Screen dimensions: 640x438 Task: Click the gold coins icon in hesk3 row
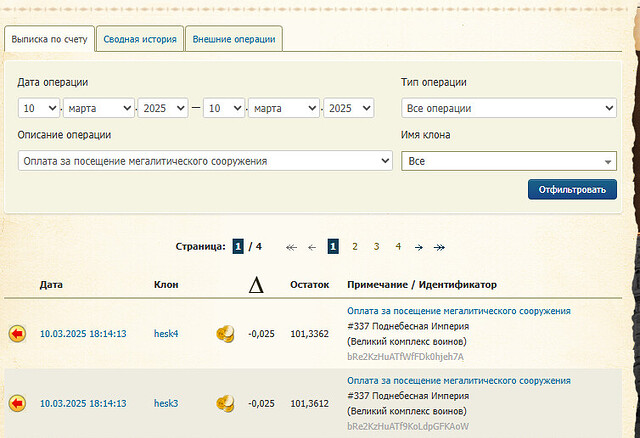(x=225, y=403)
